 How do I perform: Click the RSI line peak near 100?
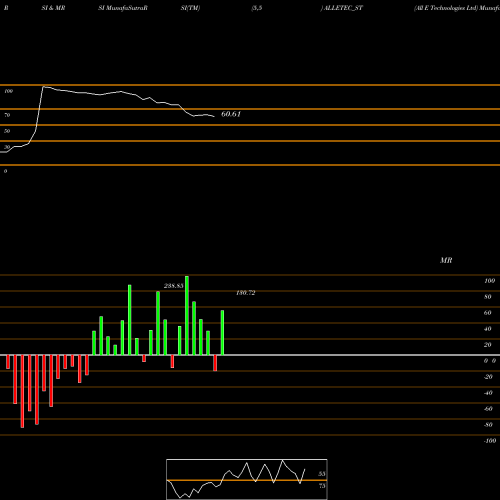coord(44,87)
